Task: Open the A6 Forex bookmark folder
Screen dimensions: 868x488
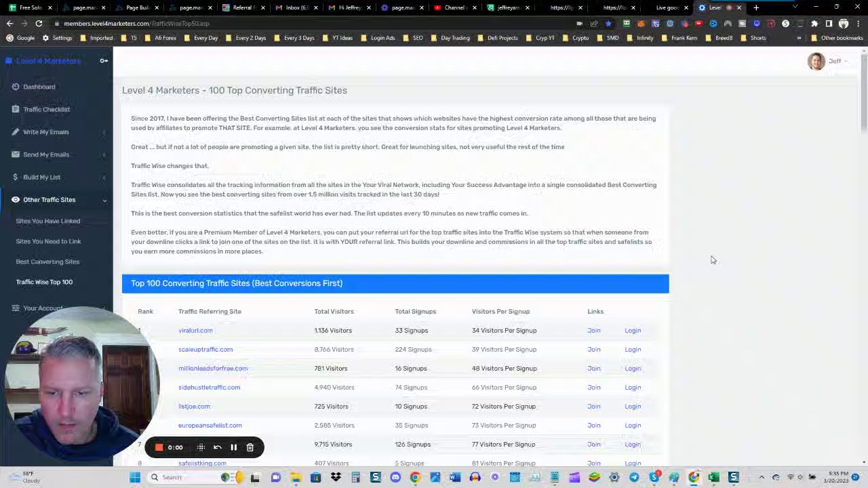Action: 160,38
